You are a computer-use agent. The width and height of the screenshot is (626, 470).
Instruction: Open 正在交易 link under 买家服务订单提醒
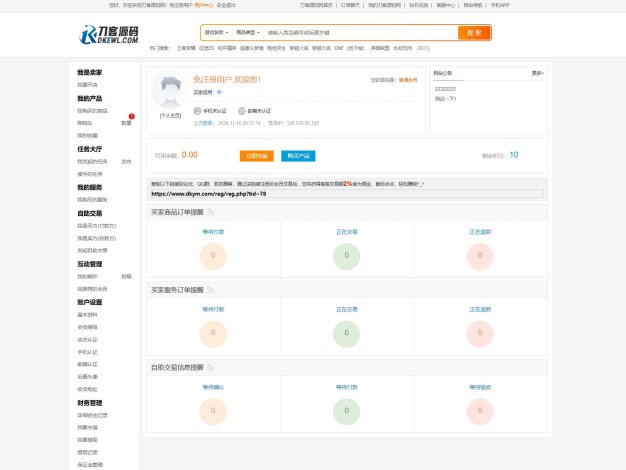point(347,309)
